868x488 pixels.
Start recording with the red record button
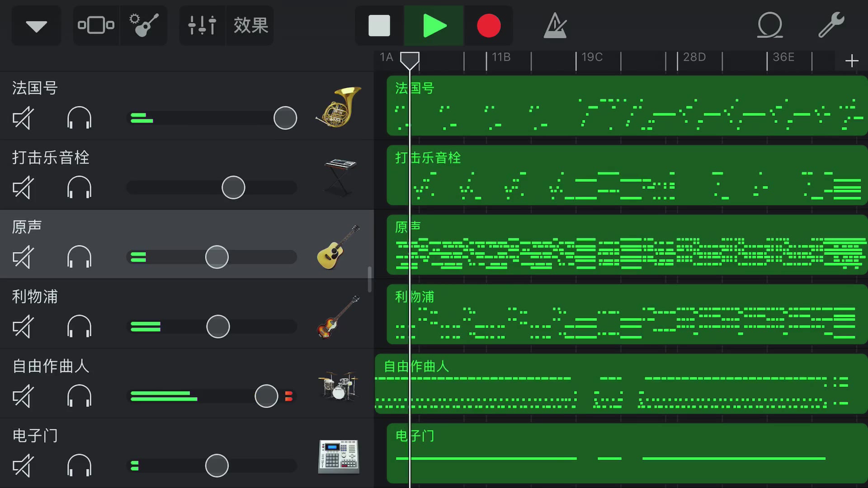pyautogui.click(x=489, y=25)
